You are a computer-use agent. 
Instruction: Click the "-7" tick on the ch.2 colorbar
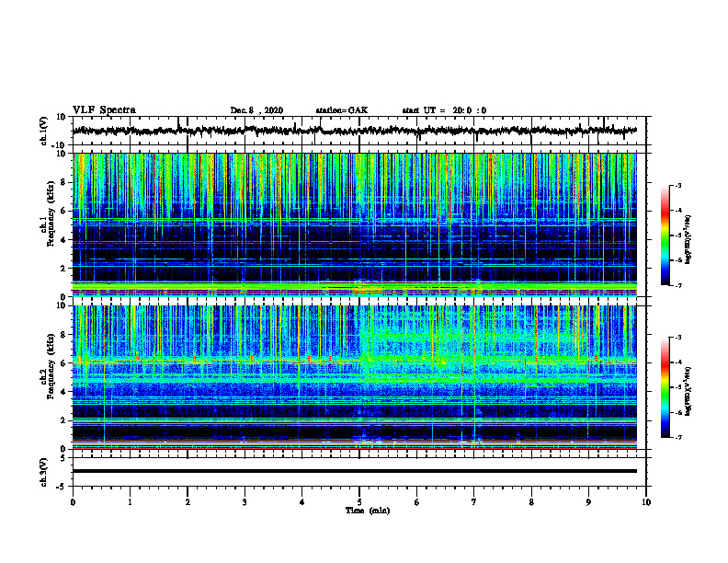677,437
